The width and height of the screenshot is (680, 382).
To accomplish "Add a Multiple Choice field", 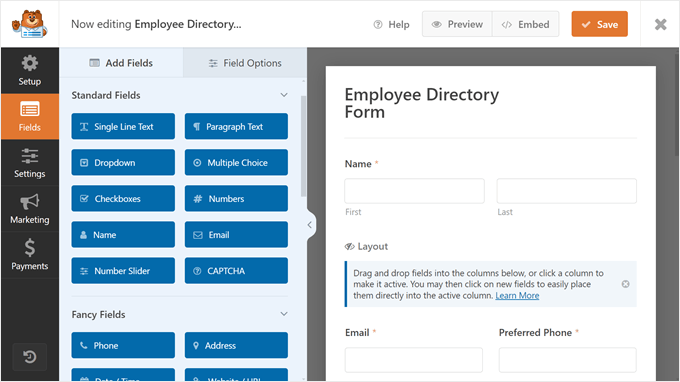I will pyautogui.click(x=236, y=162).
